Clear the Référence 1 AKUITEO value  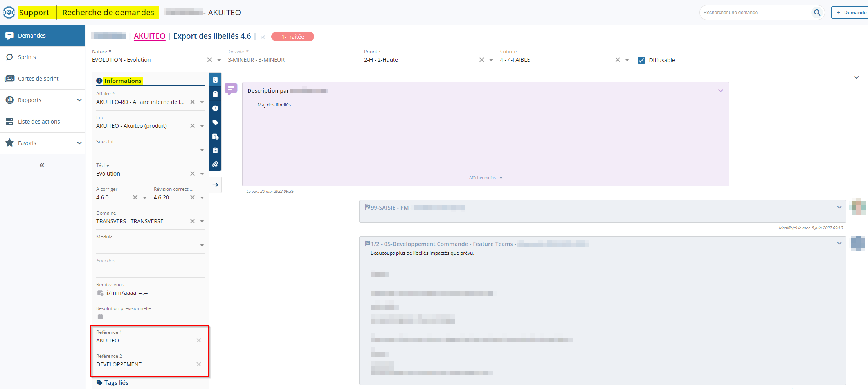tap(199, 341)
